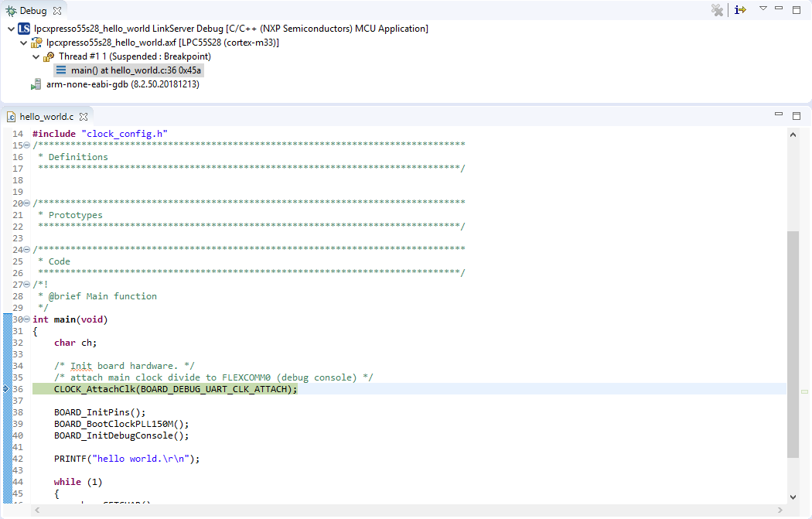The width and height of the screenshot is (812, 519).
Task: Select main() stack frame at hello_world.c:36
Action: click(135, 70)
